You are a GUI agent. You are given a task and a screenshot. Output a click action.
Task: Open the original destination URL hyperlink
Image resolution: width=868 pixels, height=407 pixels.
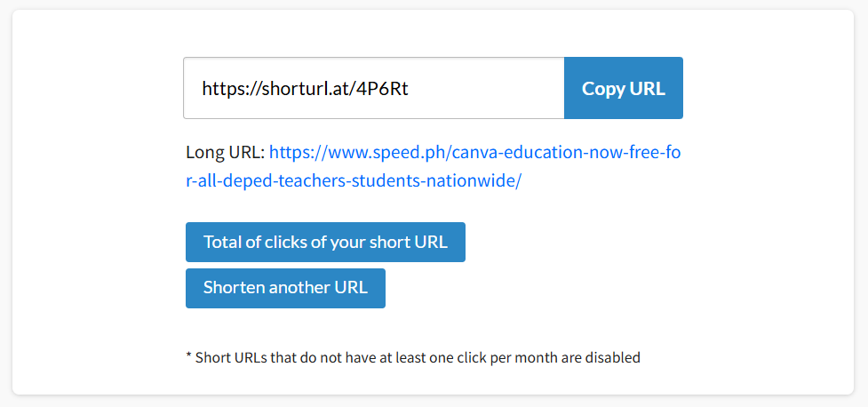click(474, 153)
